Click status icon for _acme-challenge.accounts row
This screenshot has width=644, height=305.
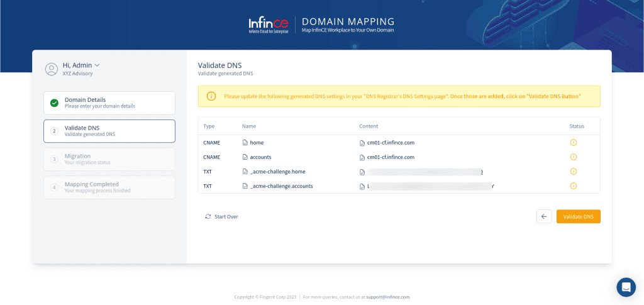pyautogui.click(x=574, y=186)
